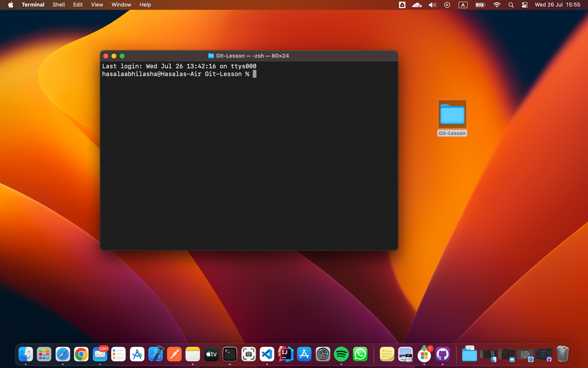Open the Downloads folder stack in Dock
Viewport: 588px width, 368px height.
point(470,354)
